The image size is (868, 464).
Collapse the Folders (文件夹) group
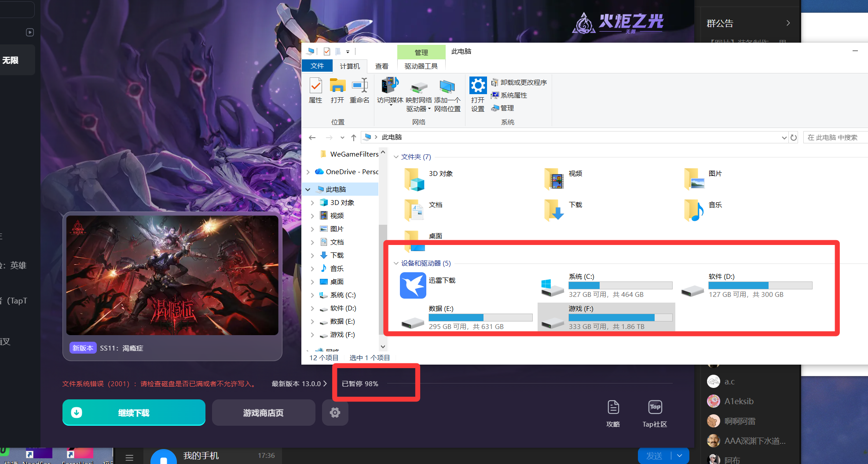[396, 157]
